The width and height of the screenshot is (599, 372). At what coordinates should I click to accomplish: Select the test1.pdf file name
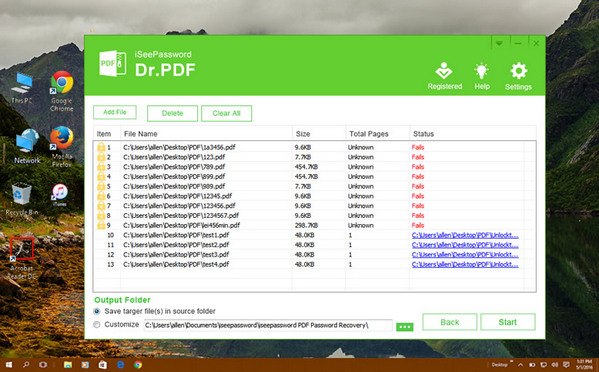[x=176, y=235]
